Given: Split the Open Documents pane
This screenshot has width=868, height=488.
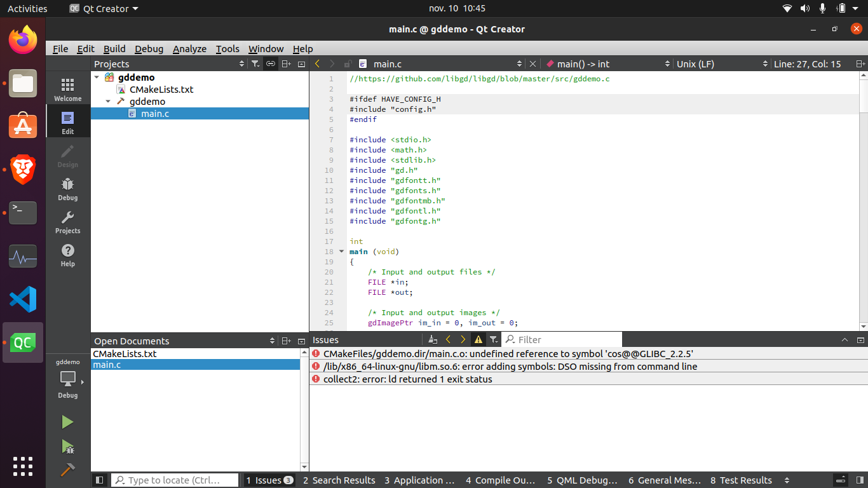Looking at the screenshot, I should click(x=286, y=341).
